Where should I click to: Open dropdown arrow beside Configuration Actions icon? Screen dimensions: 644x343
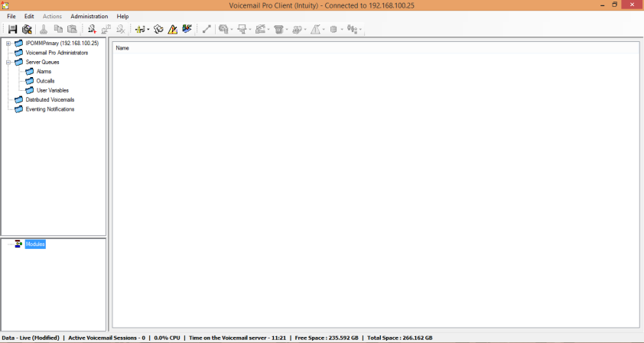pos(268,30)
